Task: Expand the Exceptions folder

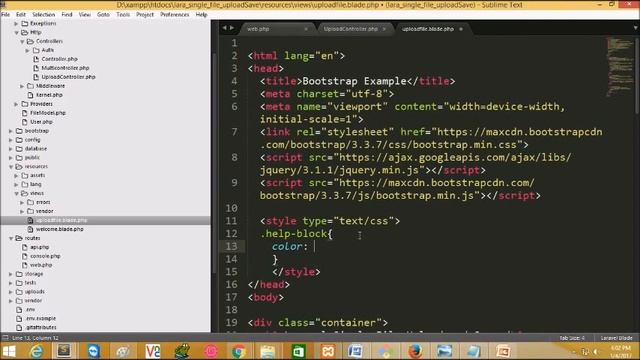Action: [x=16, y=24]
